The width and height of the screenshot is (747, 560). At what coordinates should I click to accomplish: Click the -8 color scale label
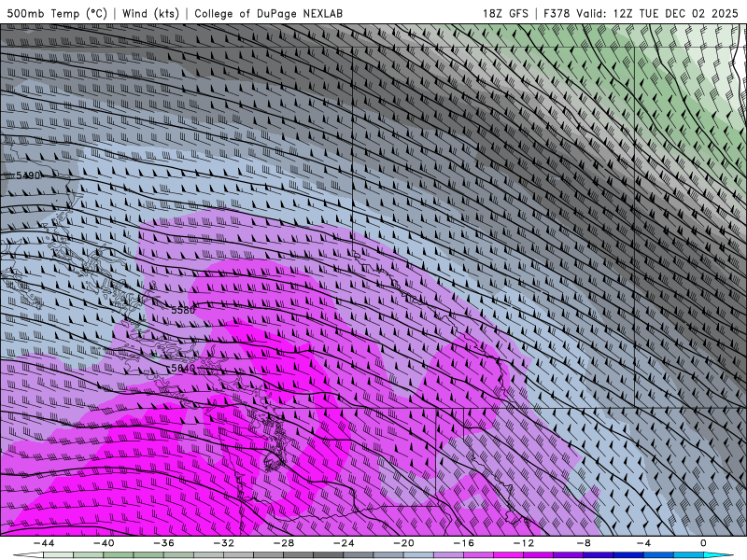click(585, 543)
